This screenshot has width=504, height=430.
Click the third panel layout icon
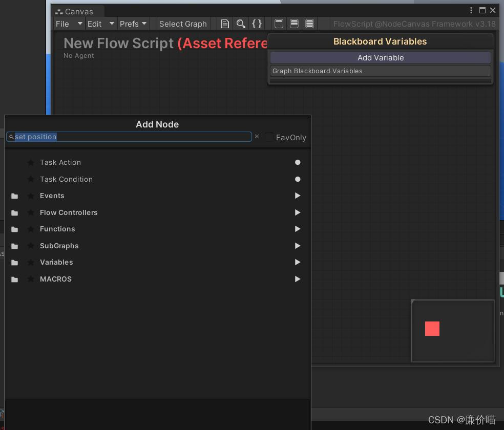(309, 24)
